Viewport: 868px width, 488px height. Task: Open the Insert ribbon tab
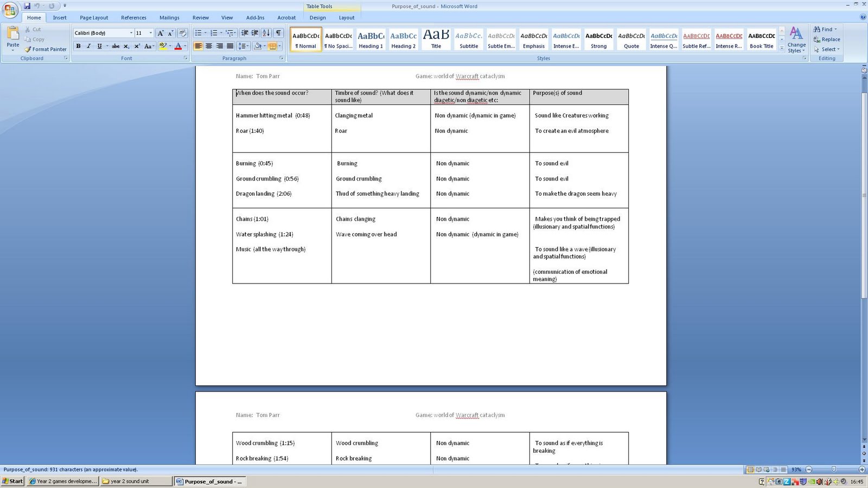pos(60,17)
